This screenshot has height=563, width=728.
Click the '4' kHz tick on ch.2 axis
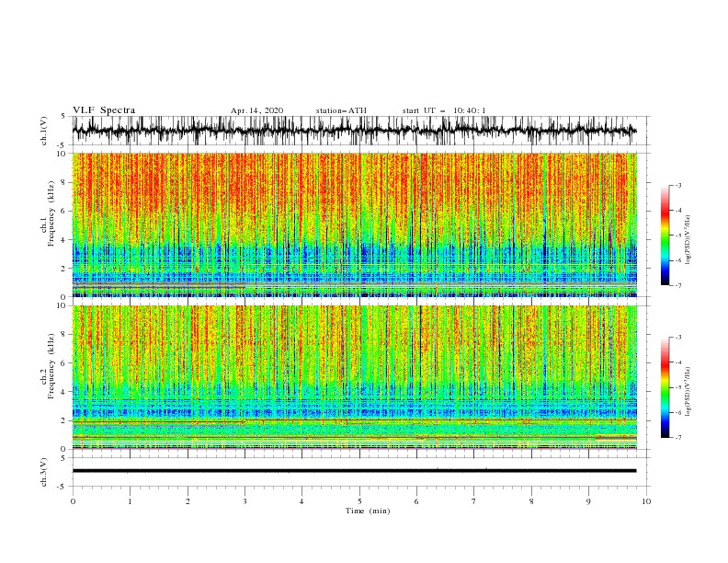click(x=64, y=392)
